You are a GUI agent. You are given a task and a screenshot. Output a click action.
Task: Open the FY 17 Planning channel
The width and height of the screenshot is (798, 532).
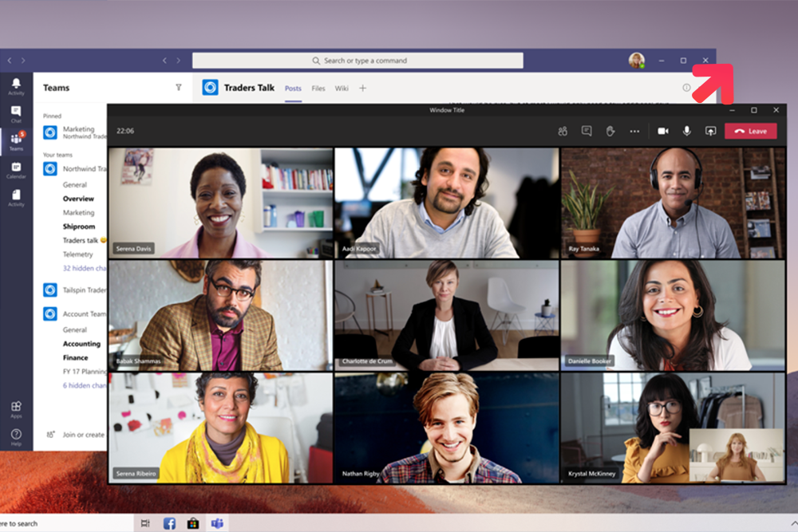click(85, 371)
